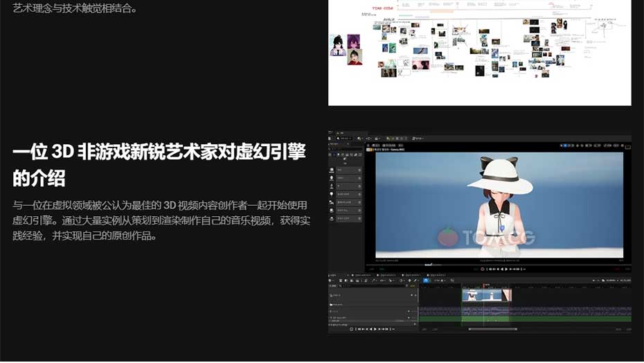Click the text 艺术理念与技术触觉相结合。
Image resolution: width=644 pixels, height=363 pixels.
(x=75, y=8)
